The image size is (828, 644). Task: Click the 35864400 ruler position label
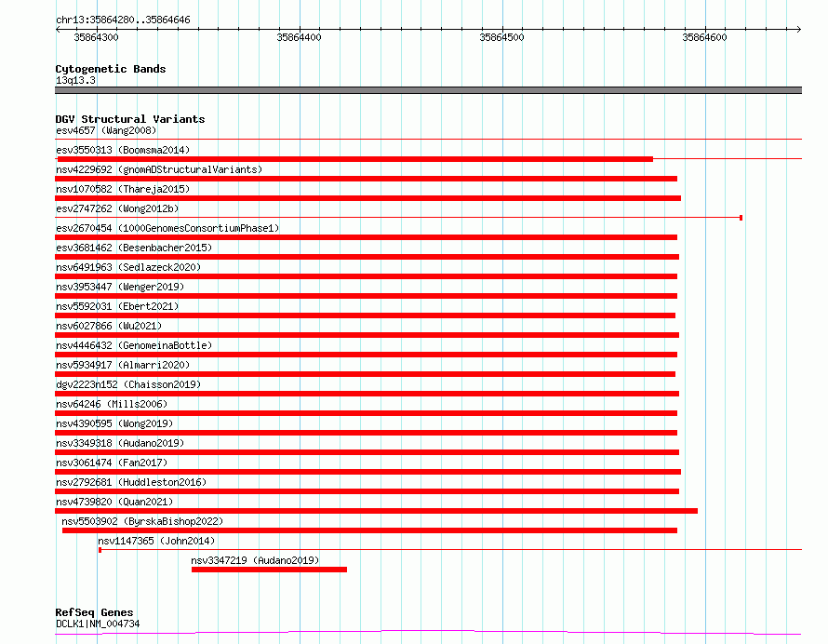(x=299, y=37)
